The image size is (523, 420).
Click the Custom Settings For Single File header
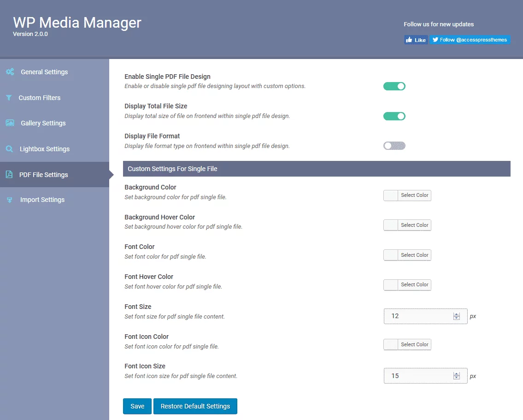(x=317, y=169)
